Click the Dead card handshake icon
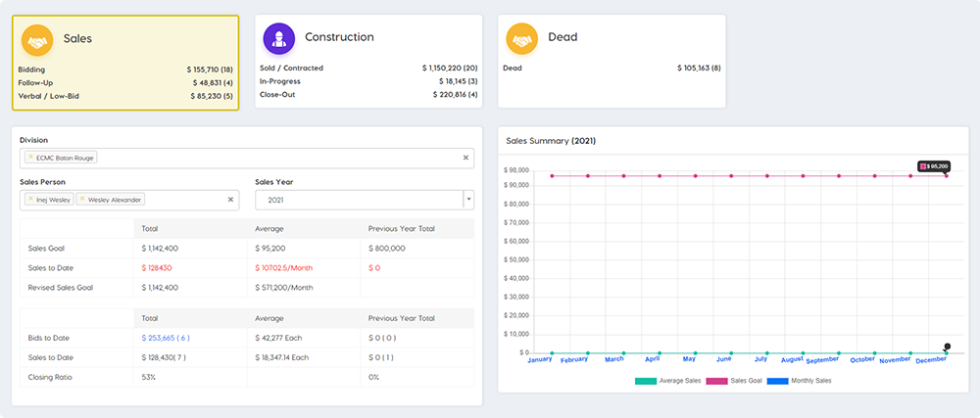Screen dimensions: 980x418 coord(522,38)
